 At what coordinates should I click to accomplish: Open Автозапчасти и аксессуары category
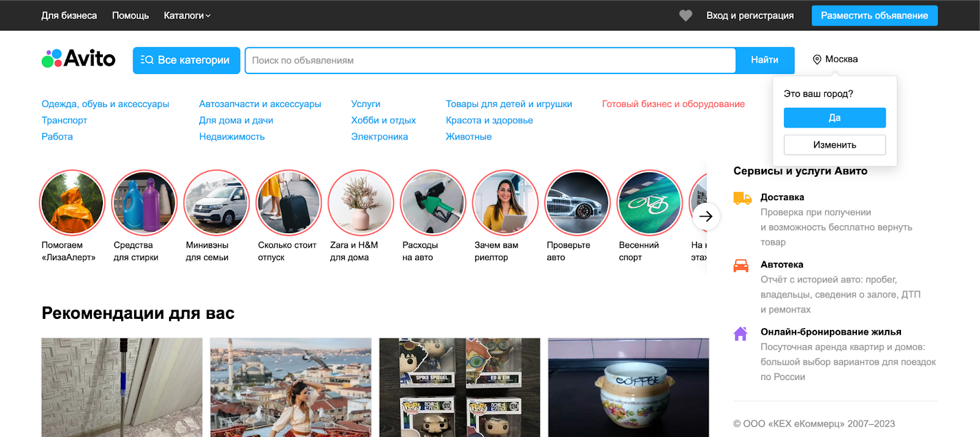(260, 104)
